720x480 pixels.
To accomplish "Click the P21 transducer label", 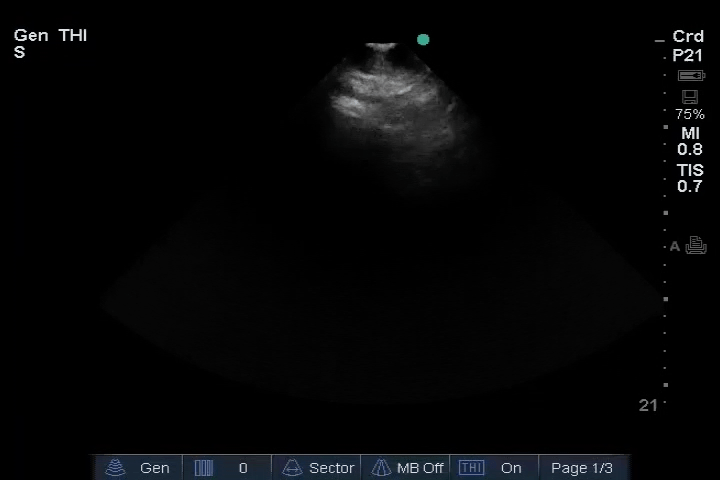I will pos(688,56).
